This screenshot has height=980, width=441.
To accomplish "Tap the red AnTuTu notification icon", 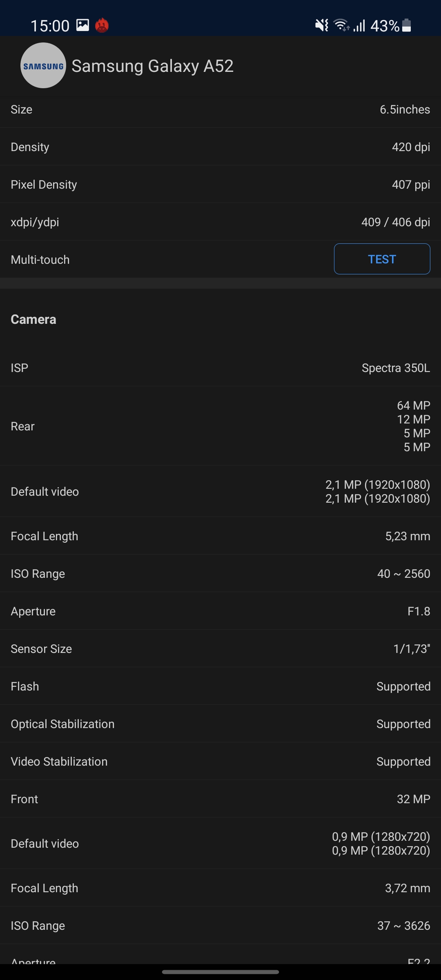I will pyautogui.click(x=102, y=25).
